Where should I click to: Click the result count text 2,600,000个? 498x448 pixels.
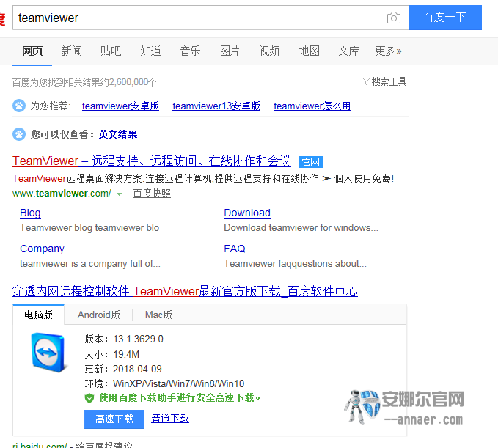(x=133, y=82)
